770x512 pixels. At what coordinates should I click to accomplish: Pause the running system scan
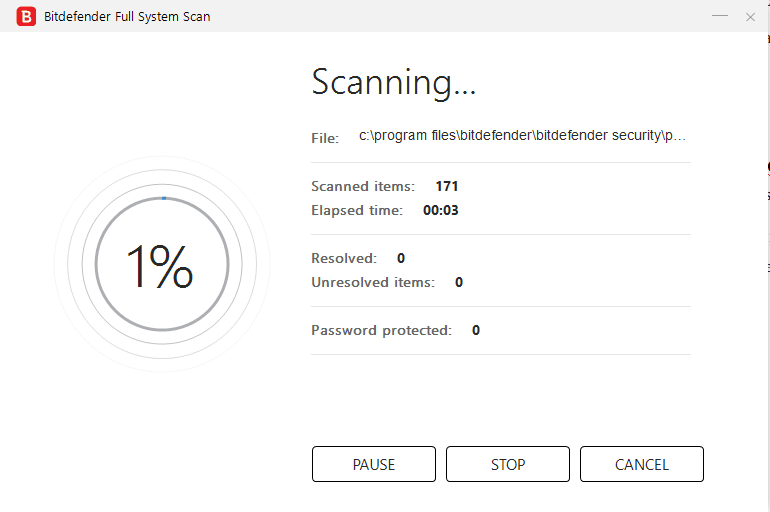coord(374,464)
